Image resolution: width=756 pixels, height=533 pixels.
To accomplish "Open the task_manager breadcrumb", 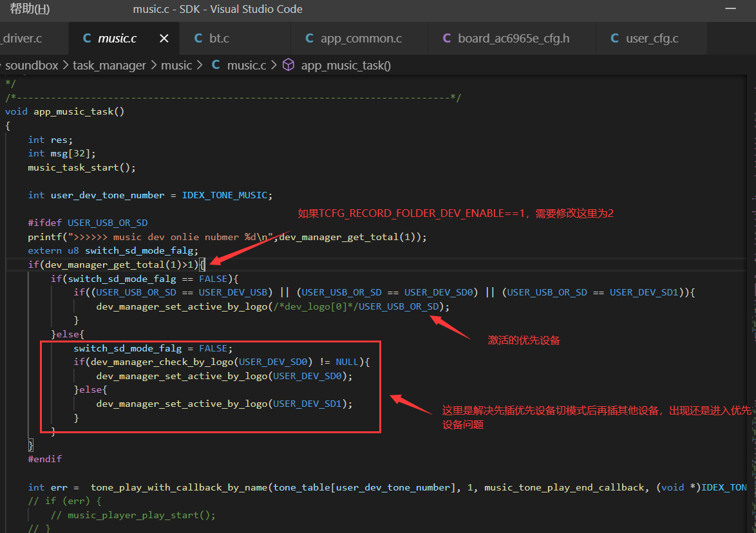I will point(109,66).
